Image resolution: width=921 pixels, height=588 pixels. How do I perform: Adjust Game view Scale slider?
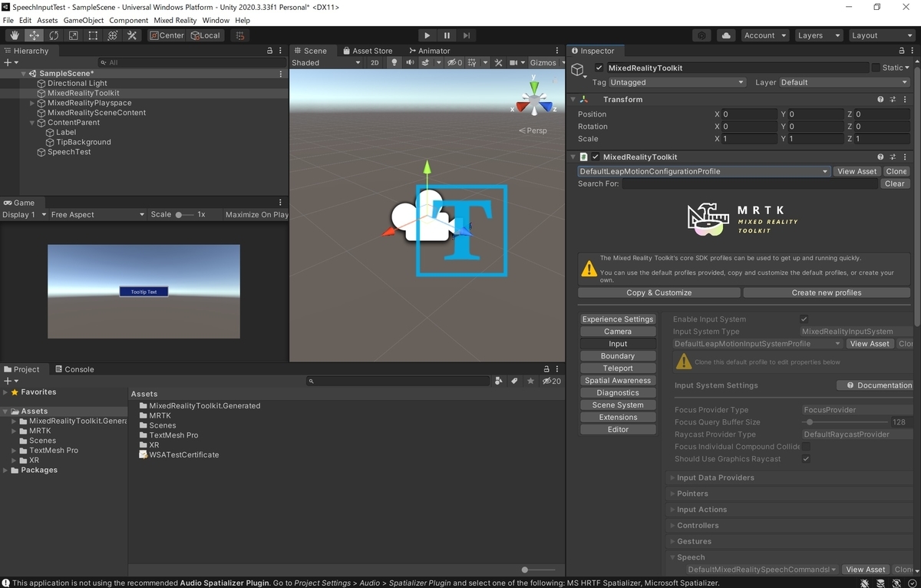pos(184,215)
